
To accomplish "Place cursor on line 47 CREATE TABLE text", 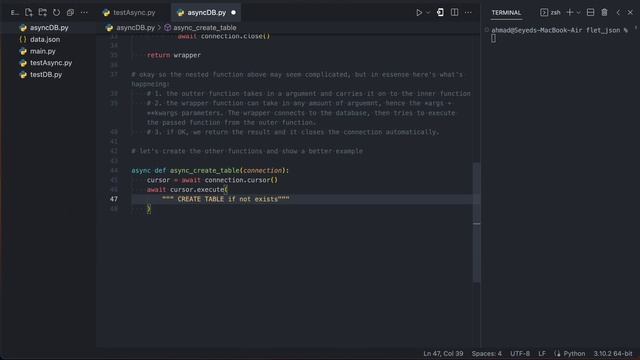I will (226, 199).
